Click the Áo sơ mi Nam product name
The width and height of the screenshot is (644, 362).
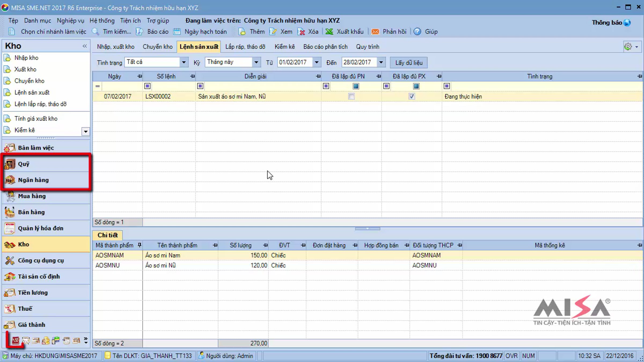[163, 255]
